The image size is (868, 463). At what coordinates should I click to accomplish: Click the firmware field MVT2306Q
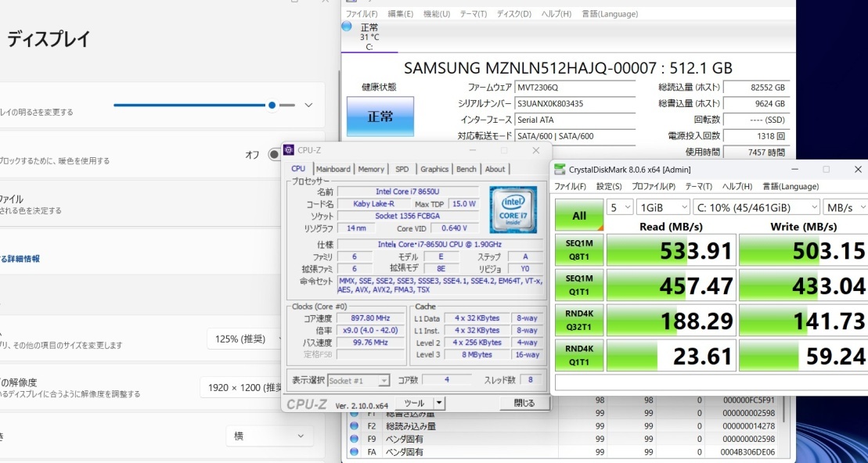point(575,87)
